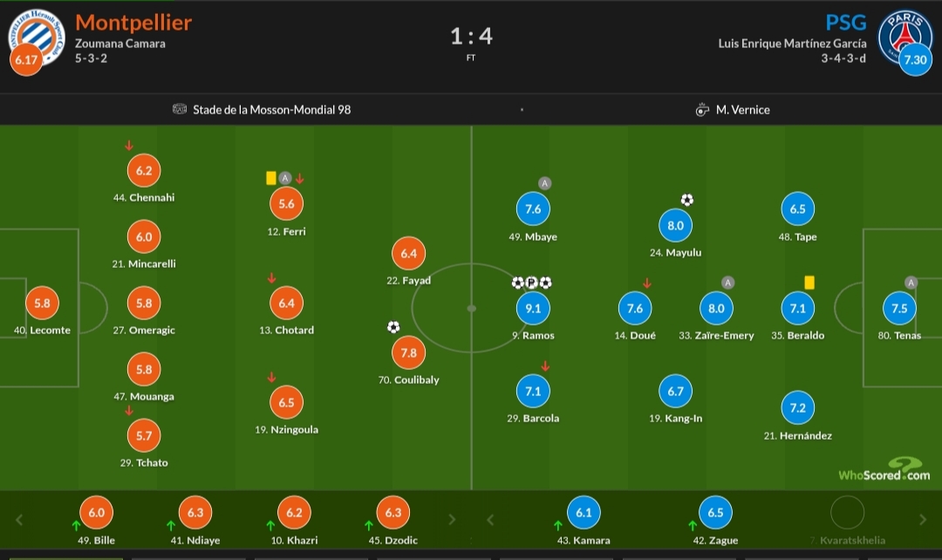This screenshot has width=942, height=560.
Task: Click the assist badge above Mbaye
Action: pos(544,183)
